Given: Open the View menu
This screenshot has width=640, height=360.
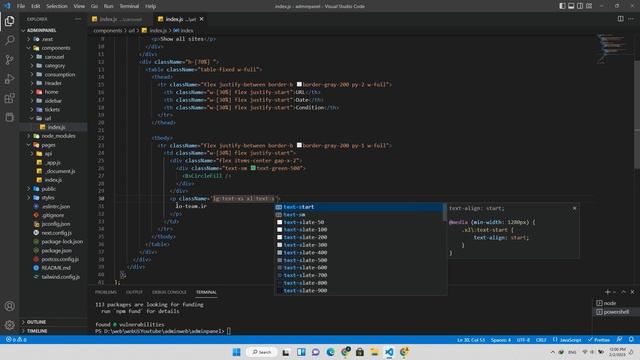Looking at the screenshot, I should tap(79, 6).
